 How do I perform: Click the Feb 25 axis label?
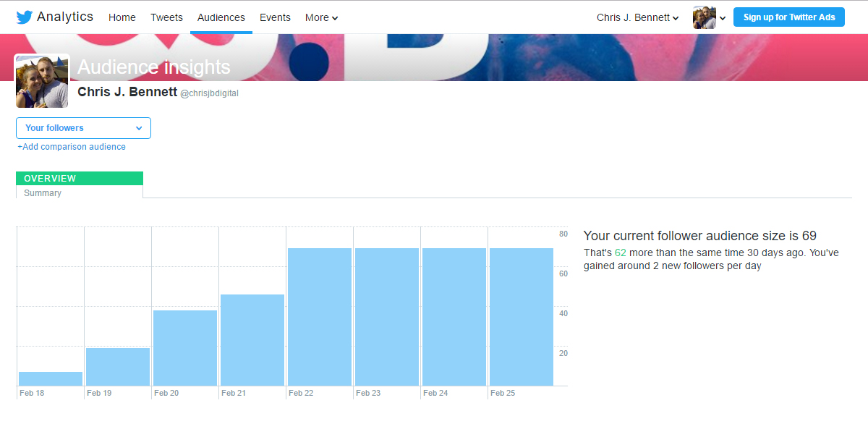(503, 393)
